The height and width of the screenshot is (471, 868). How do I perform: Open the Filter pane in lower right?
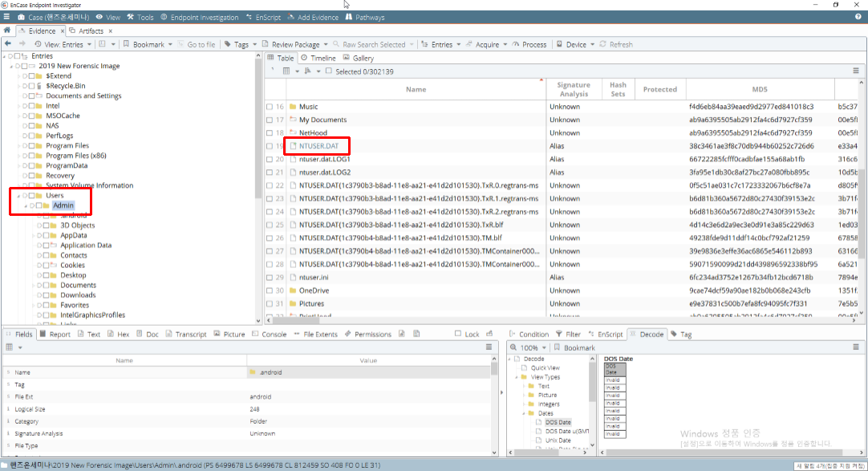pos(568,335)
